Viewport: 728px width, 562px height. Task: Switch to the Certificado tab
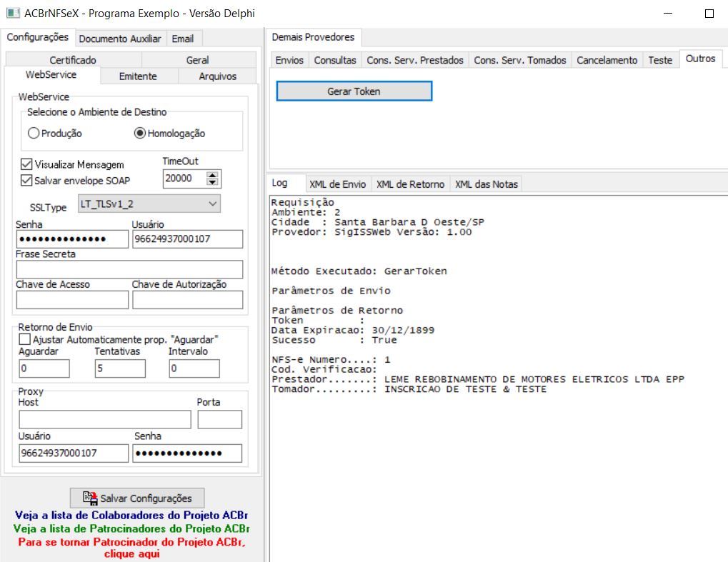(x=73, y=60)
